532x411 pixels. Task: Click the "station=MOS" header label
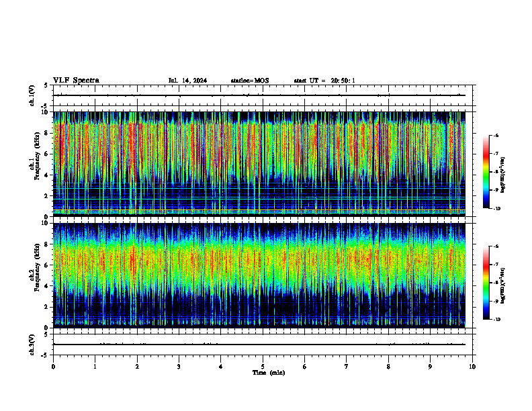click(x=250, y=81)
